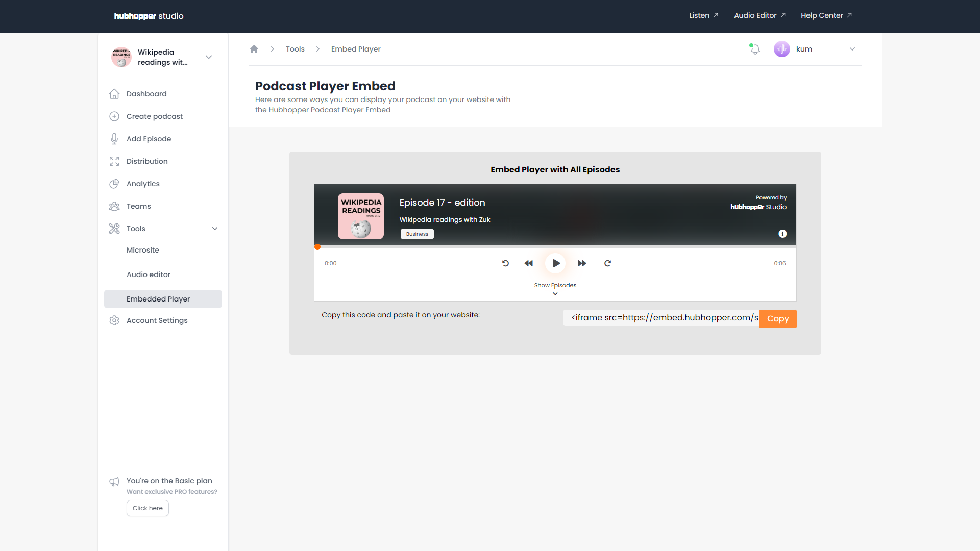Skip forward in the episode player

[x=581, y=263]
